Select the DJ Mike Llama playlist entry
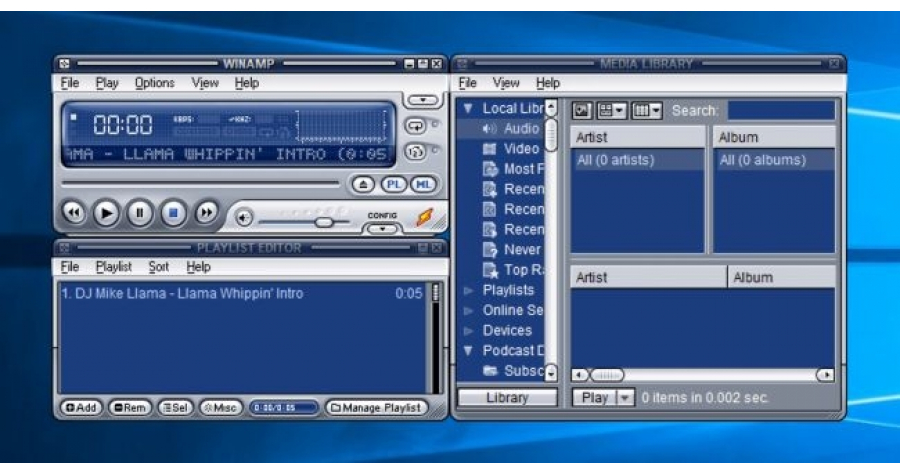 tap(243, 293)
